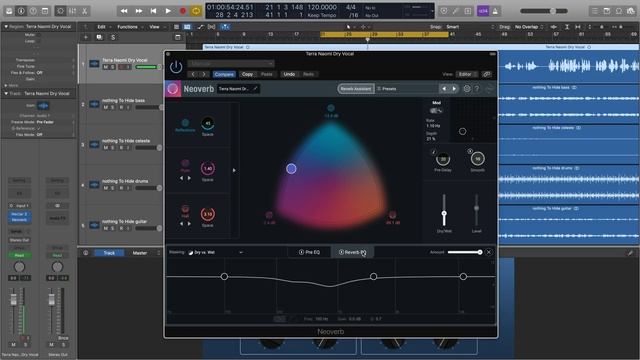Image resolution: width=640 pixels, height=360 pixels.
Task: Click the Copy button in plugin header
Action: click(247, 74)
